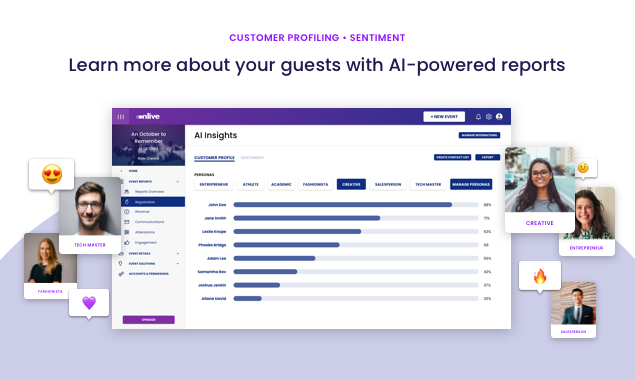Click Create Contact List button

point(452,157)
